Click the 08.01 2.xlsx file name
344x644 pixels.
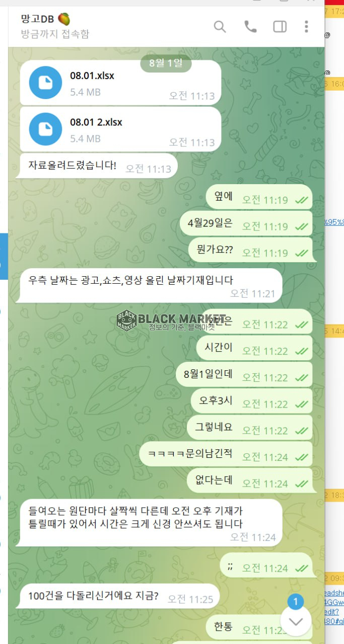click(96, 122)
